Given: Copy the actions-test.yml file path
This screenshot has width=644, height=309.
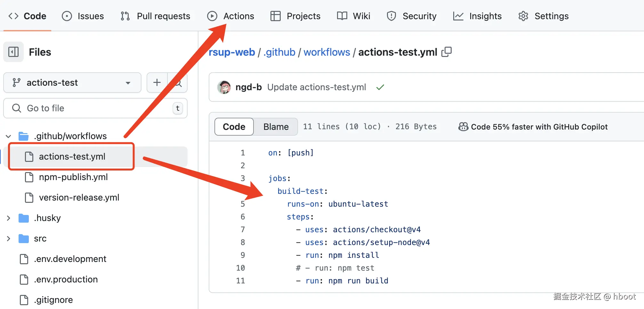Looking at the screenshot, I should pos(447,52).
